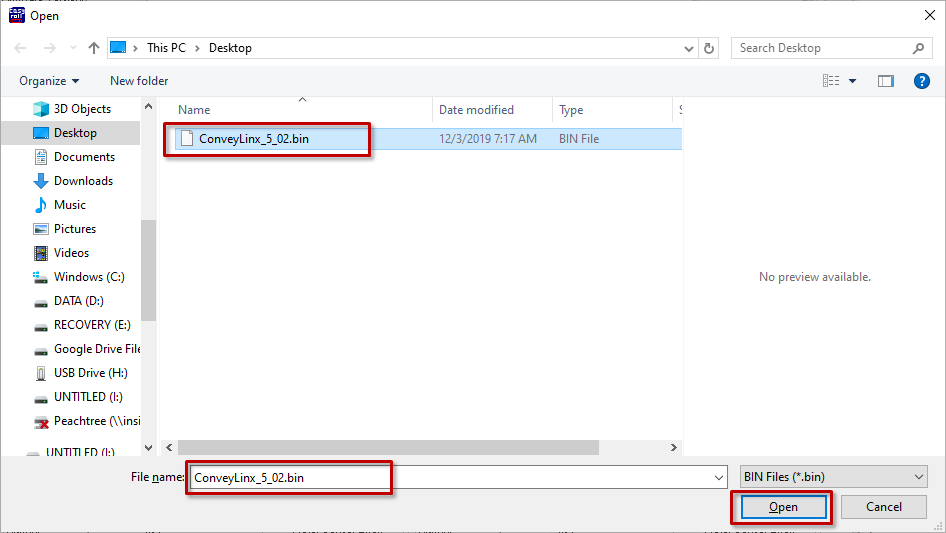Screen dimensions: 946x533
Task: Expand address bar history dropdown
Action: (688, 48)
